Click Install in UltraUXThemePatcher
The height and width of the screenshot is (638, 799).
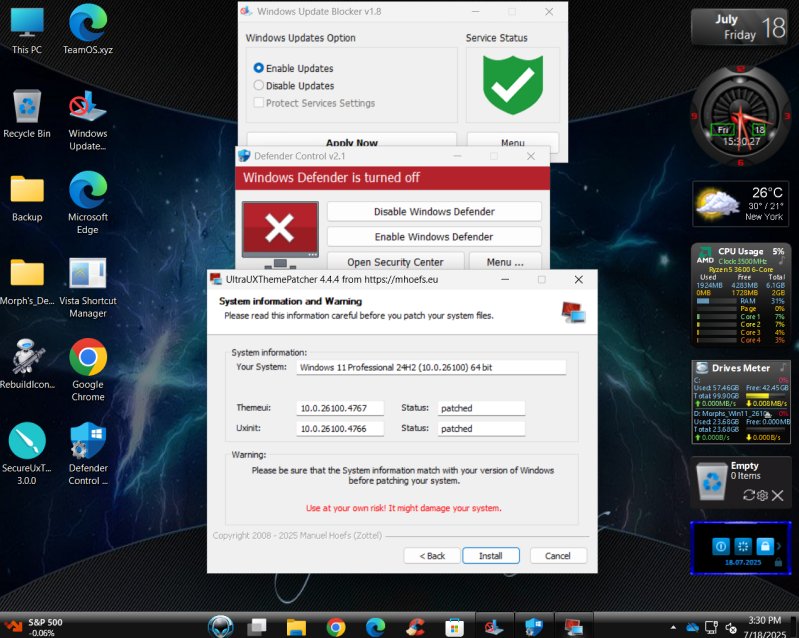coord(491,555)
